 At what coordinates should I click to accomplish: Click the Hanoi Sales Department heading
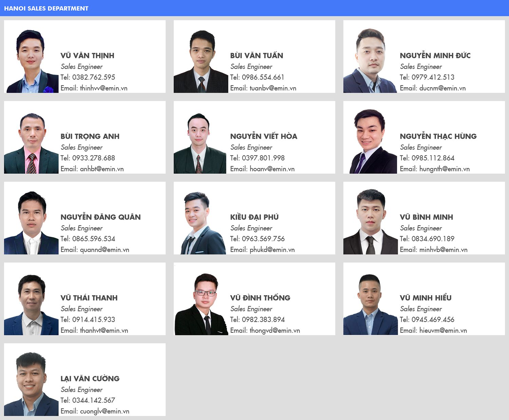(x=46, y=8)
